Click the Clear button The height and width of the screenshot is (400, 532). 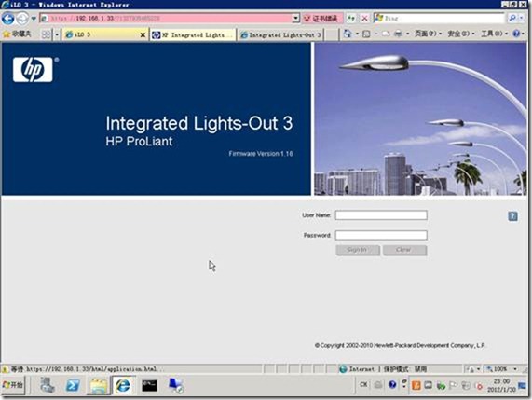click(x=404, y=250)
